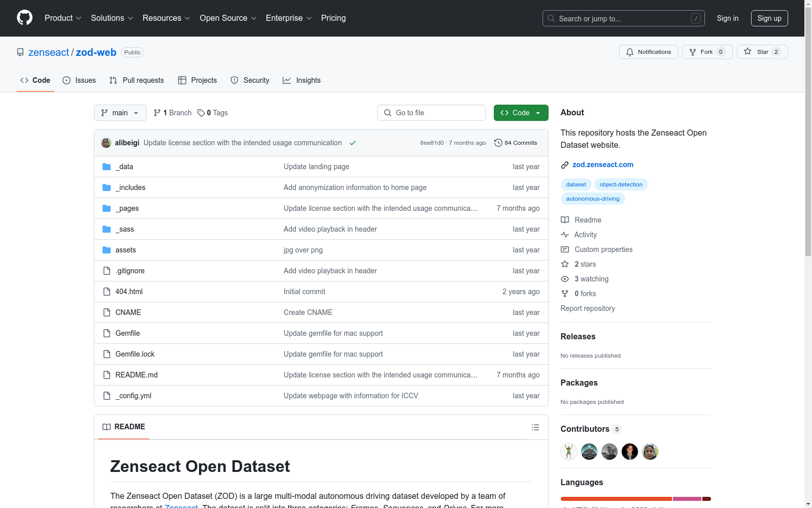Viewport: 812px width, 508px height.
Task: Click the _pages folder icon
Action: [107, 208]
